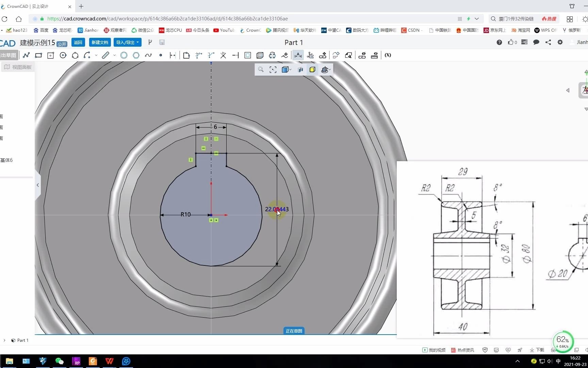This screenshot has height=368, width=588.
Task: Click the 22.00443 dimension value
Action: tap(277, 209)
